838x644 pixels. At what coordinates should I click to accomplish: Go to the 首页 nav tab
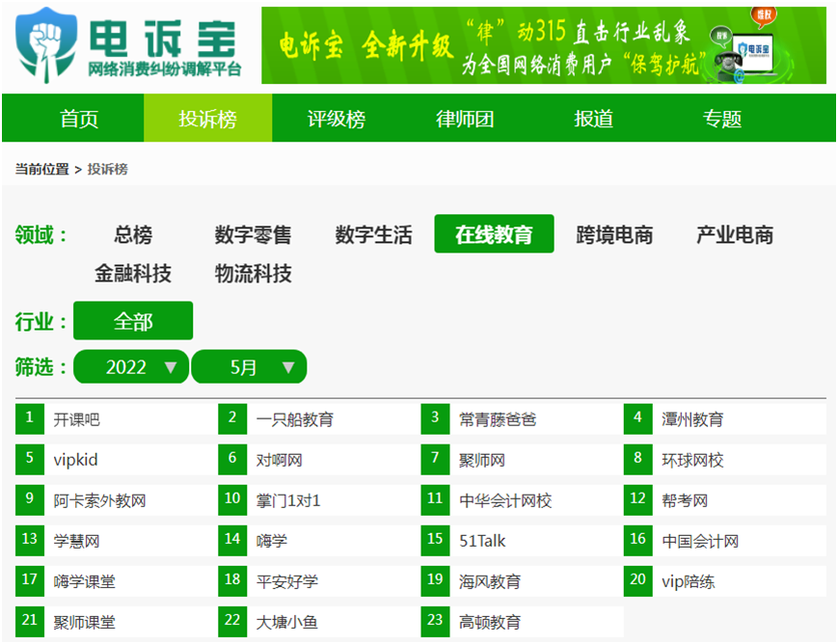click(79, 119)
